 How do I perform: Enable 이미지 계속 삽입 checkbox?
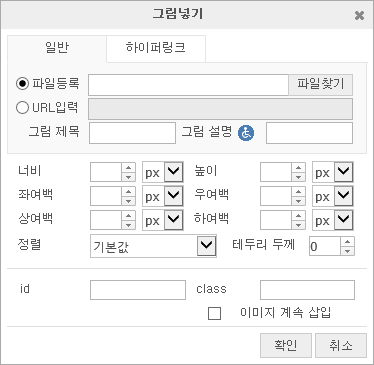214,313
